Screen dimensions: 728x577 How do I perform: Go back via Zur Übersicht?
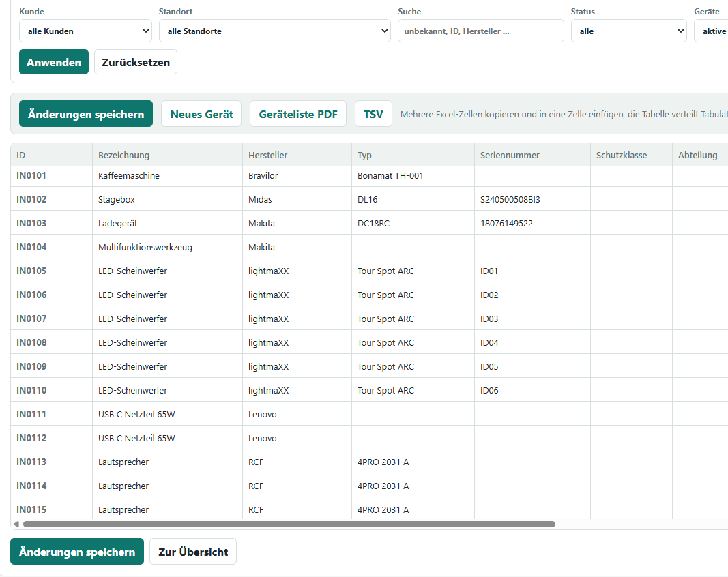[x=193, y=552]
